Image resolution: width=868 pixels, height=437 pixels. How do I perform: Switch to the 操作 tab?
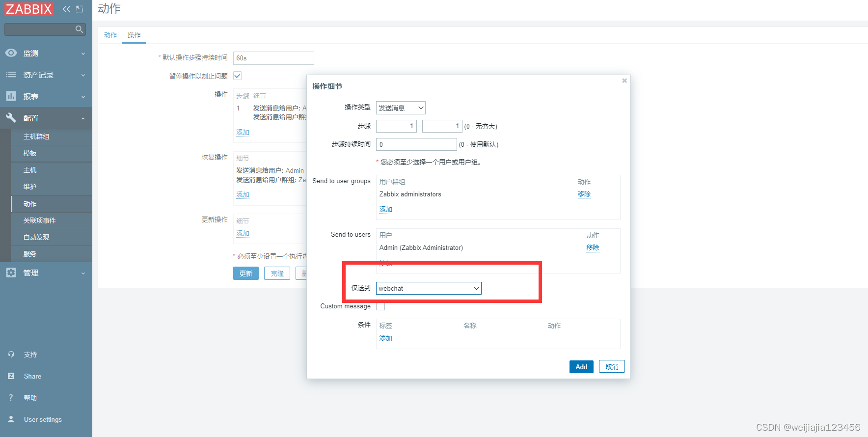(134, 35)
